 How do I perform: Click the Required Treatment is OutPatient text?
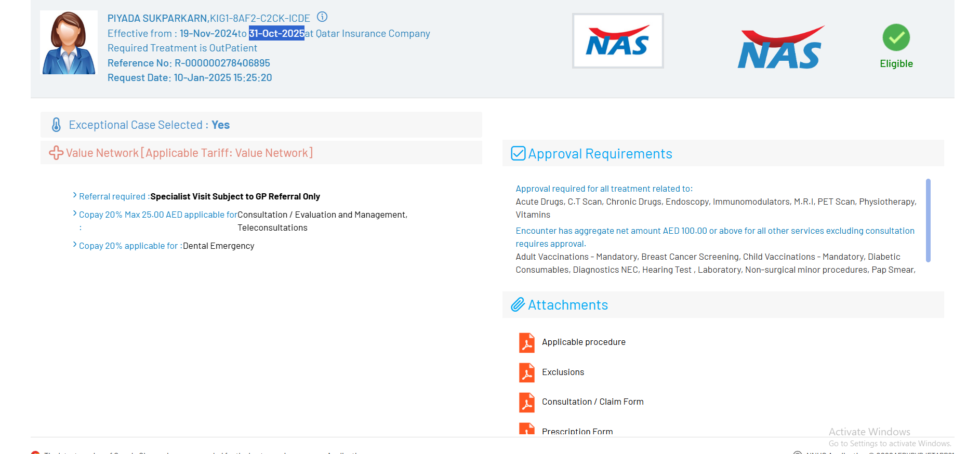click(182, 48)
